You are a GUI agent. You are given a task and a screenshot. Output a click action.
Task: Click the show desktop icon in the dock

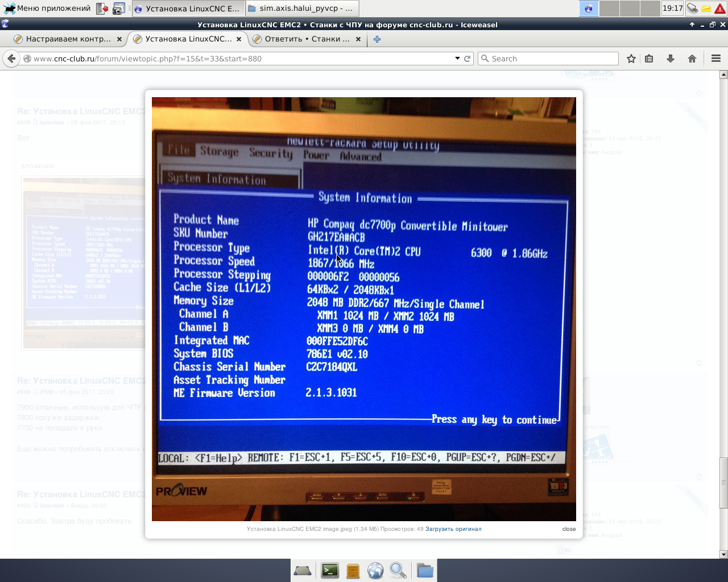tap(303, 570)
